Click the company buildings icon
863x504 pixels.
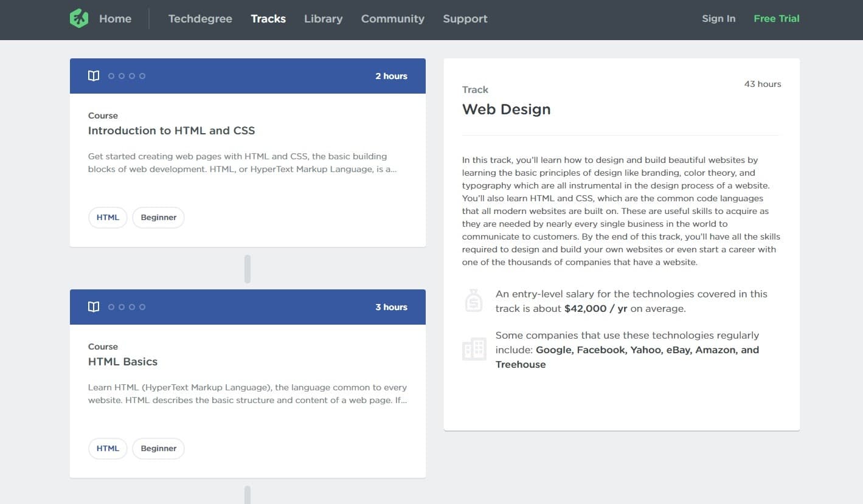click(x=474, y=350)
